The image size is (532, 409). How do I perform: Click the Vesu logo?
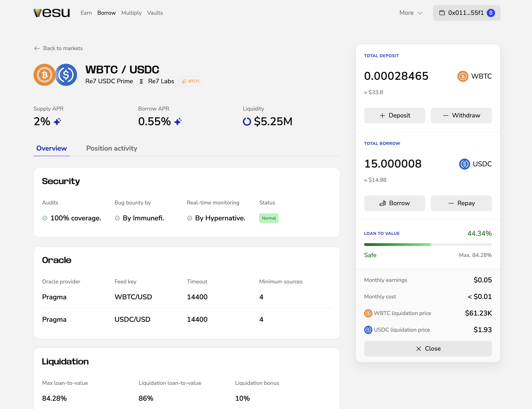(x=52, y=13)
